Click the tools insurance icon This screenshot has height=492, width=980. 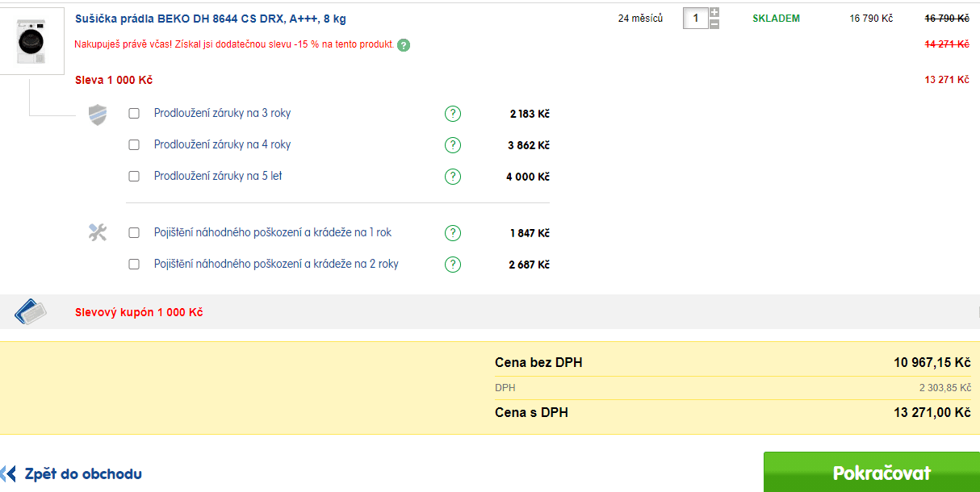pyautogui.click(x=98, y=233)
